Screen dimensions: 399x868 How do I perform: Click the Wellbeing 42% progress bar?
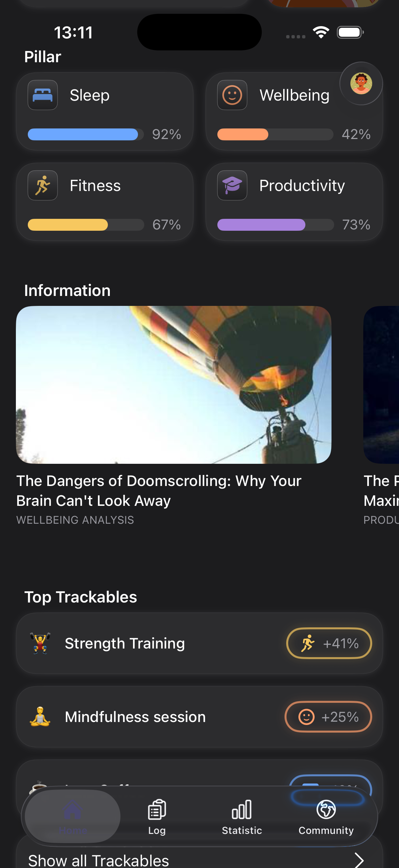click(275, 134)
